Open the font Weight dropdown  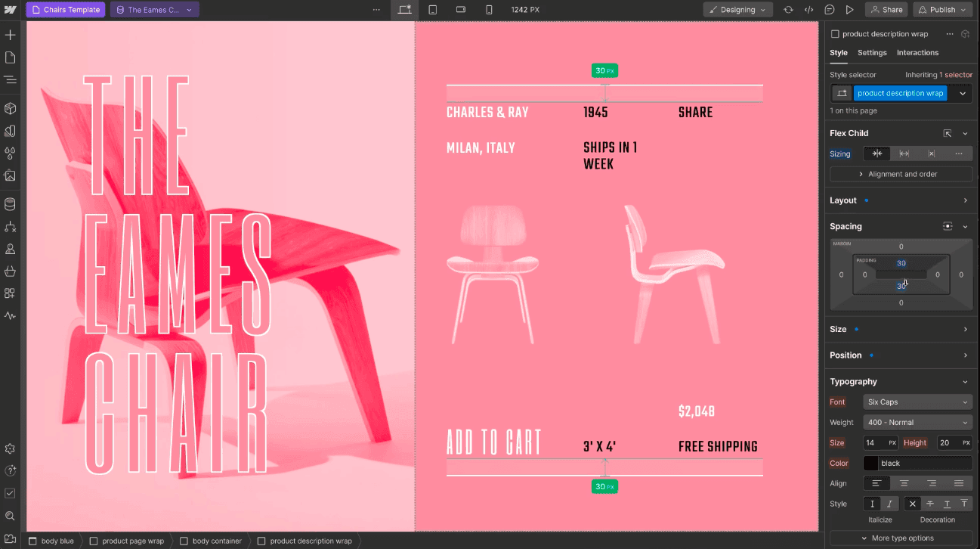(x=917, y=422)
